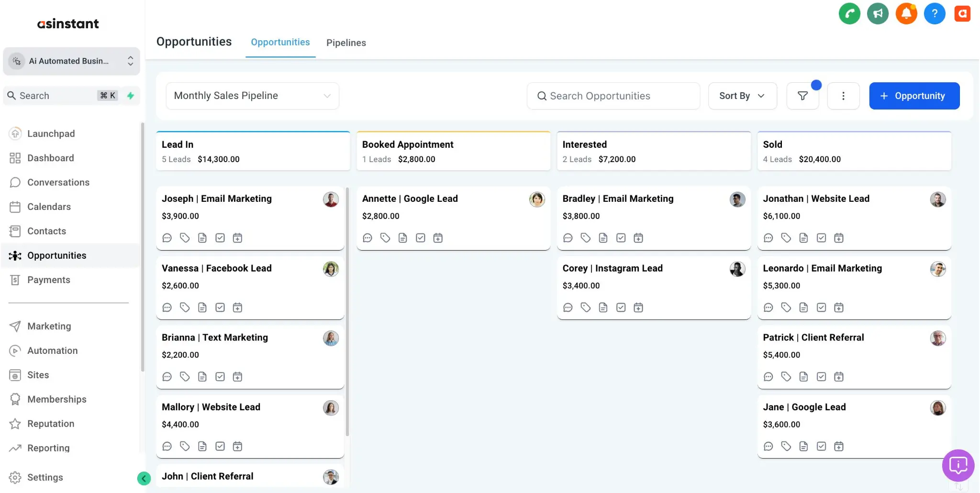Click tag icon on Bradley's card
The height and width of the screenshot is (493, 980).
coord(586,238)
